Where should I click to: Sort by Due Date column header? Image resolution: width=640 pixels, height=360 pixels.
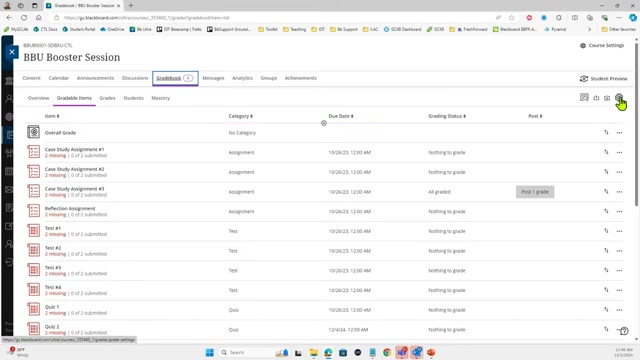coord(341,116)
